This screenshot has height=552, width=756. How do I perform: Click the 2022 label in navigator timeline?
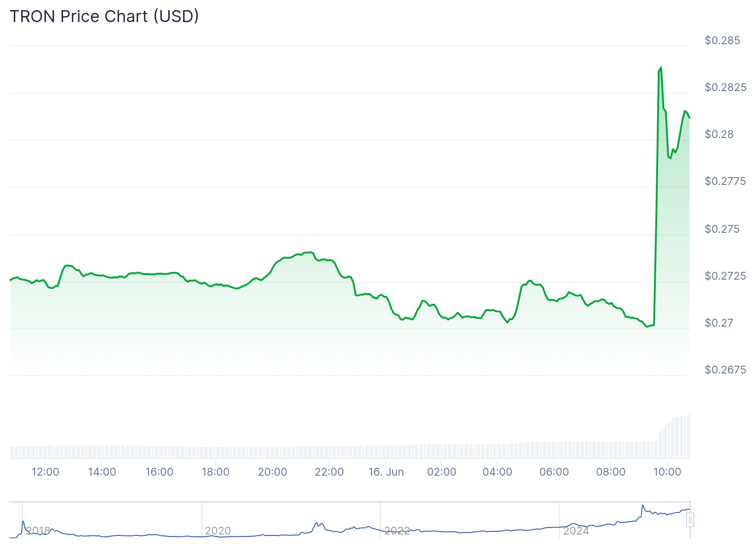(397, 531)
